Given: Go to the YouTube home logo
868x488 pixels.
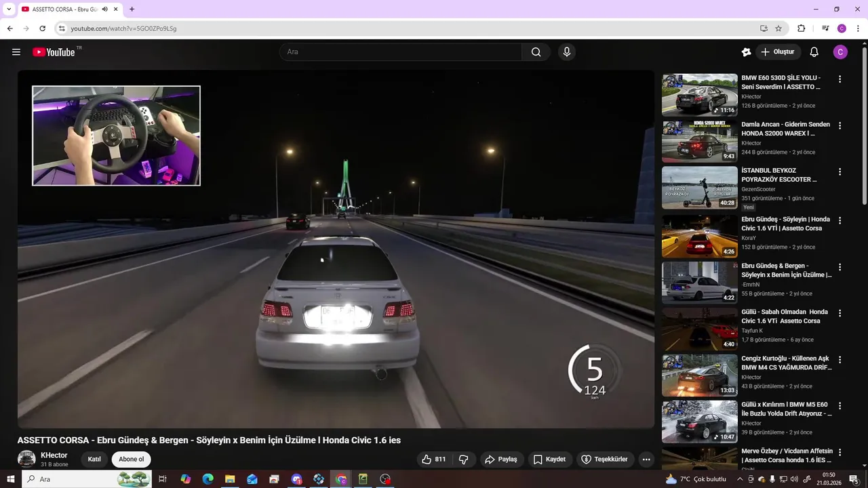Looking at the screenshot, I should coord(54,52).
